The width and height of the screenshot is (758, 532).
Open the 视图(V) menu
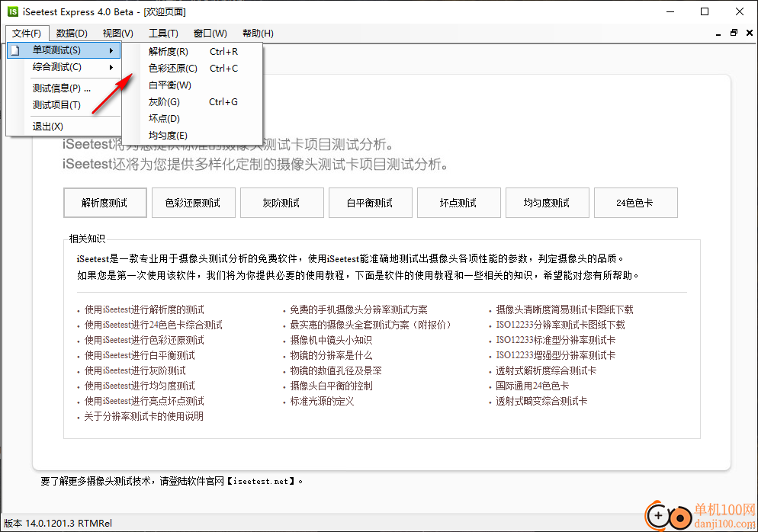[x=117, y=34]
